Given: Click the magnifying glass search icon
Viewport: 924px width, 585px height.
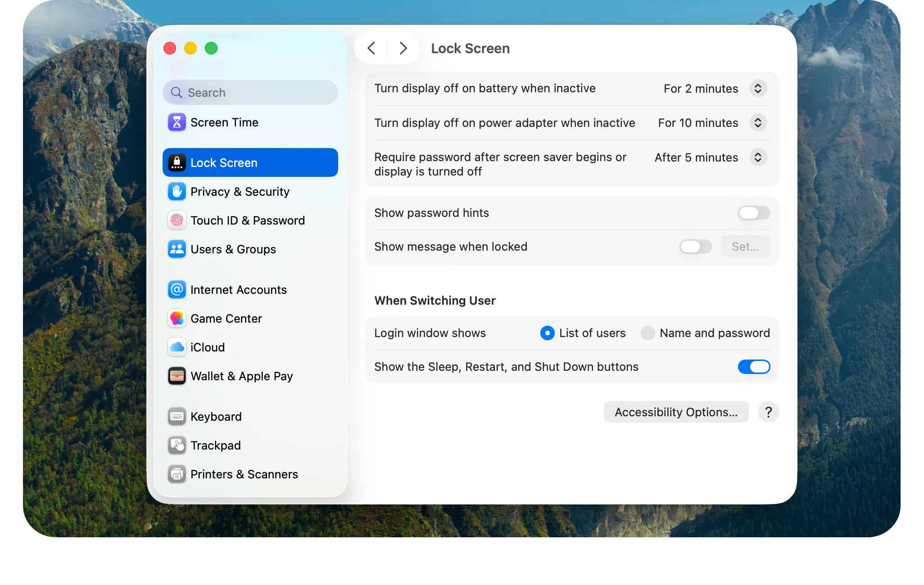Looking at the screenshot, I should [x=177, y=93].
